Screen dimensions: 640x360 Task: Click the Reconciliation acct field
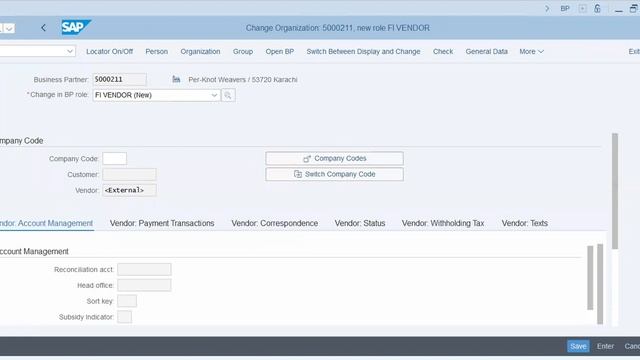(x=144, y=269)
